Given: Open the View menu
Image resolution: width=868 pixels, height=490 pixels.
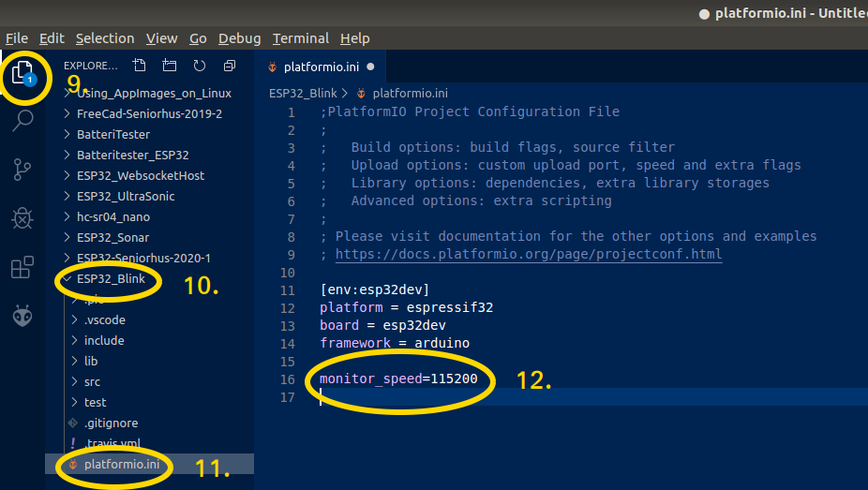Looking at the screenshot, I should [x=161, y=38].
